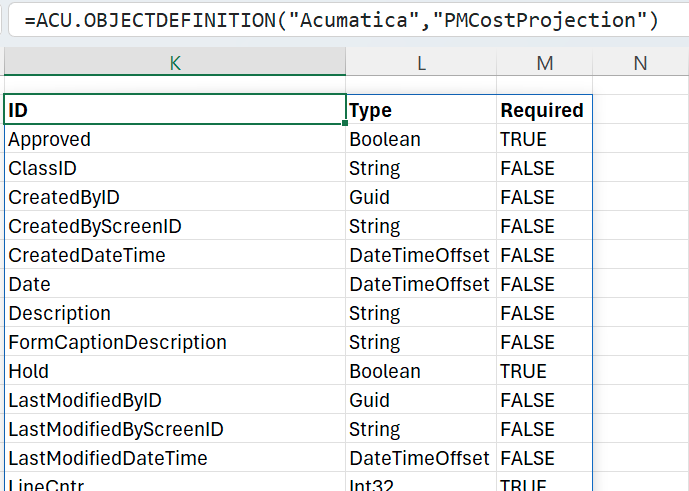Click FALSE in the Date row
The width and height of the screenshot is (689, 491).
click(x=544, y=284)
